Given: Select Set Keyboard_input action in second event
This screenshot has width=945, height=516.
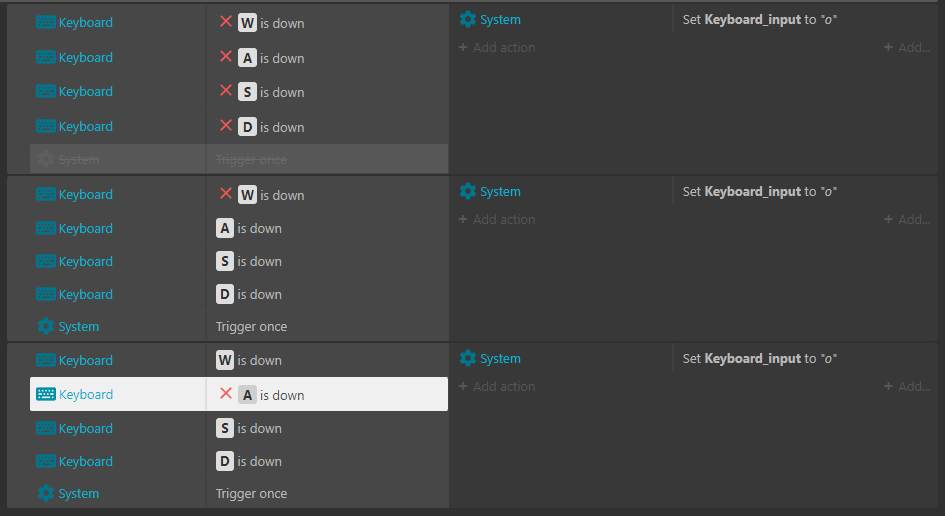Looking at the screenshot, I should [x=759, y=191].
